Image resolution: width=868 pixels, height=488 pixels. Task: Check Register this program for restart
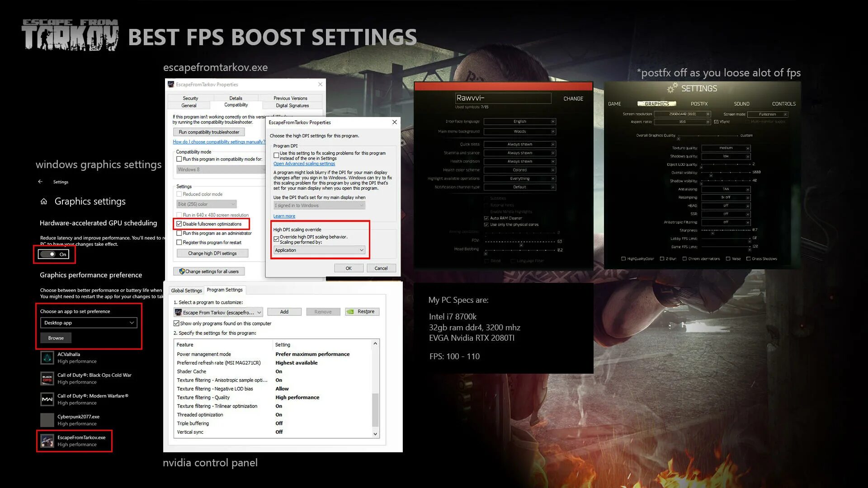179,243
